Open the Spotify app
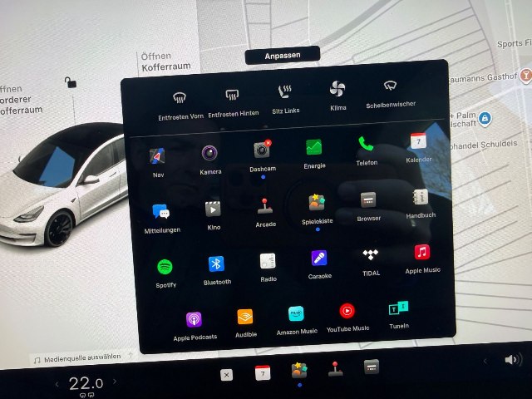 point(165,268)
